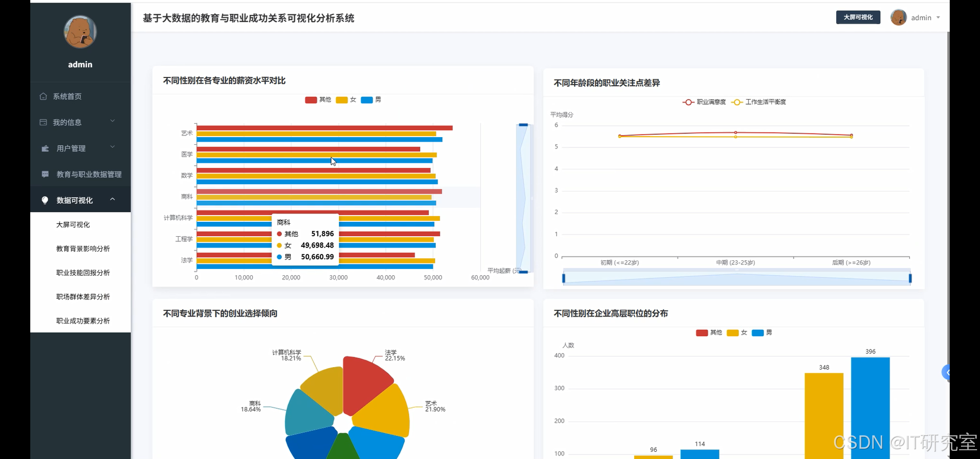
Task: Click the 商科 18.64% pie label
Action: (x=251, y=406)
